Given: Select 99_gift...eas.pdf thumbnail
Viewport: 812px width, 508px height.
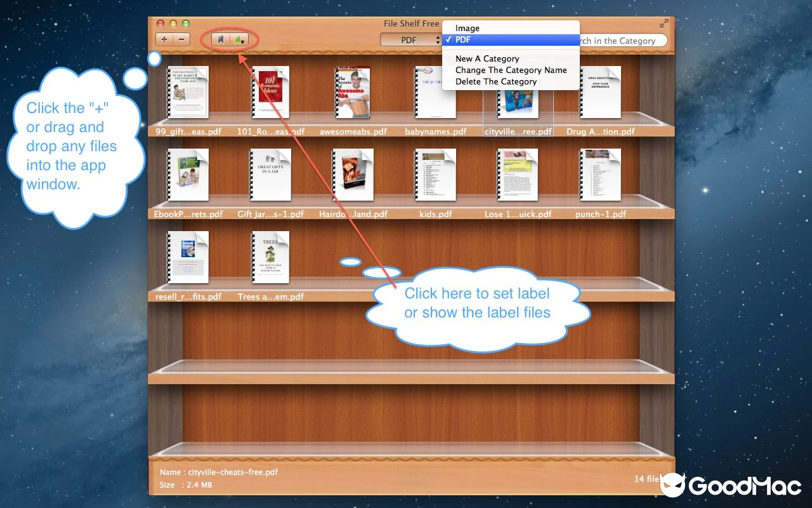Looking at the screenshot, I should click(x=188, y=92).
